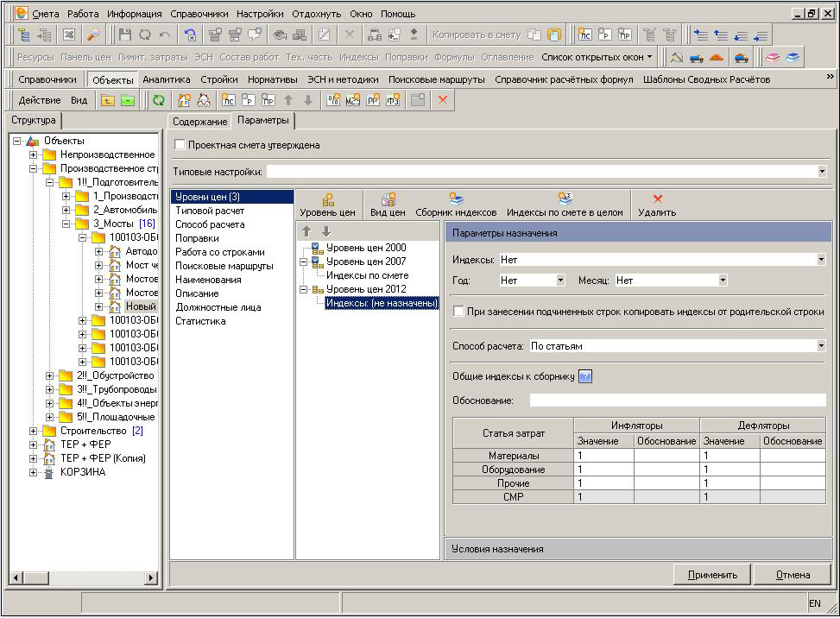Click the Обоснование input field
Viewport: 840px width, 618px height.
(x=678, y=400)
